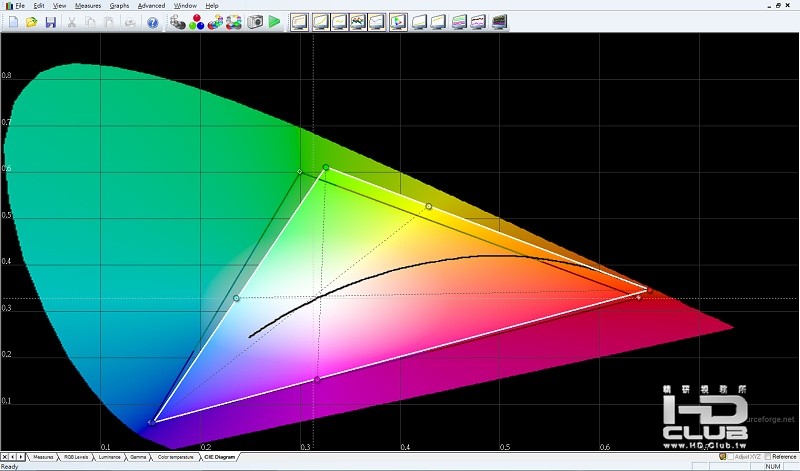The height and width of the screenshot is (471, 800).
Task: Open the monitor icon with green and purple bars
Action: click(x=459, y=22)
